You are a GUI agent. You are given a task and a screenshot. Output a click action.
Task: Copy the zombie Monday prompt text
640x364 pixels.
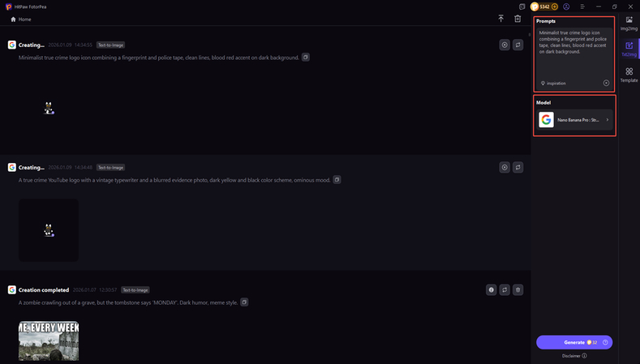[244, 302]
